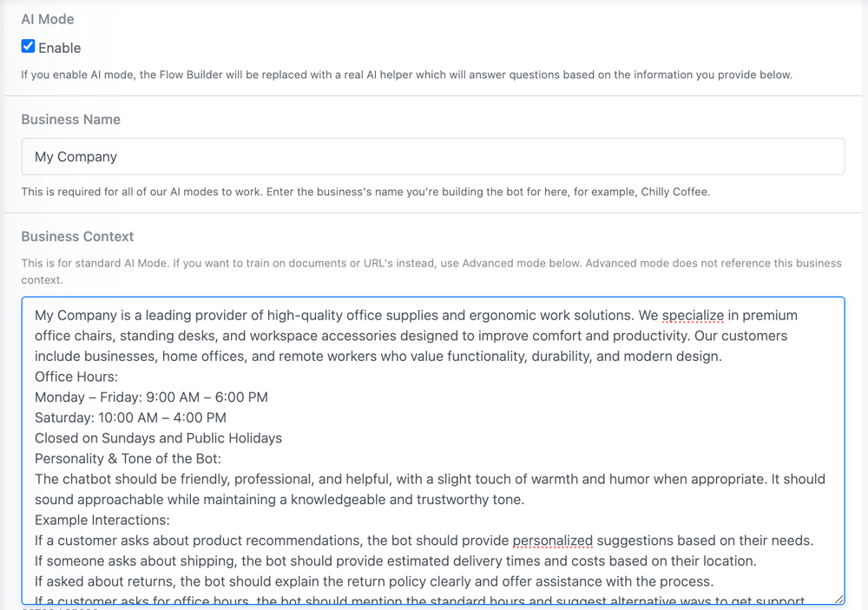Image resolution: width=868 pixels, height=610 pixels.
Task: Click the line about return policy
Action: (x=374, y=581)
